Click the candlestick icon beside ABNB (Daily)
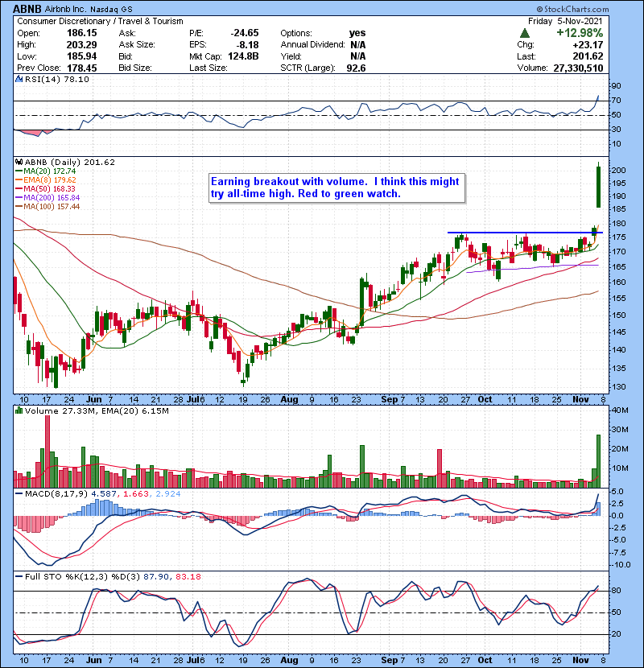The width and height of the screenshot is (644, 668). tap(19, 163)
